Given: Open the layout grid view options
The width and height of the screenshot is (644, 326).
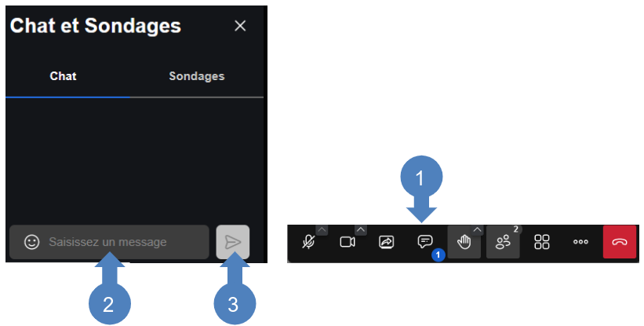Looking at the screenshot, I should (541, 242).
